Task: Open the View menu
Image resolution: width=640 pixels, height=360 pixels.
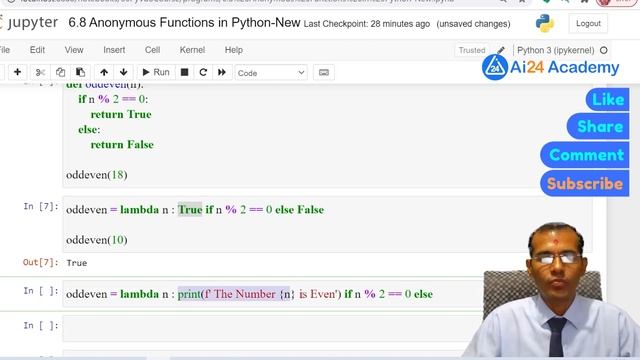Action: tap(74, 50)
